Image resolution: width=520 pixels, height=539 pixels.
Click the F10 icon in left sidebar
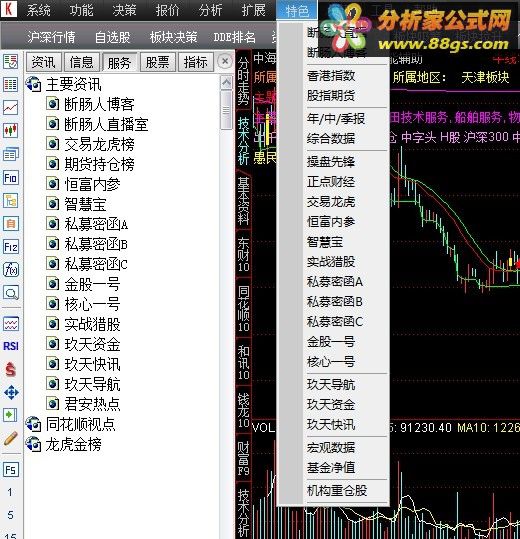(x=10, y=178)
